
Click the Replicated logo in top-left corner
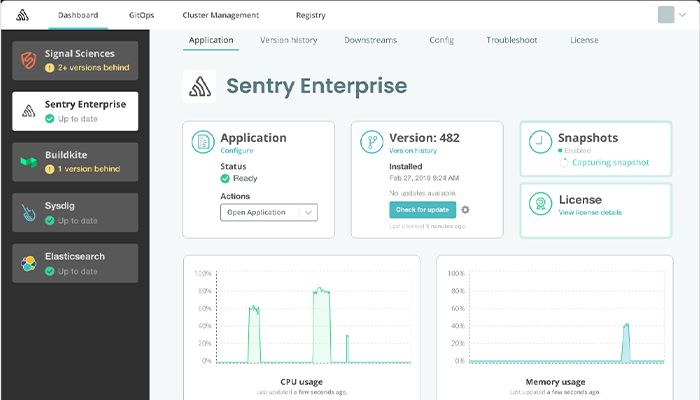click(20, 15)
